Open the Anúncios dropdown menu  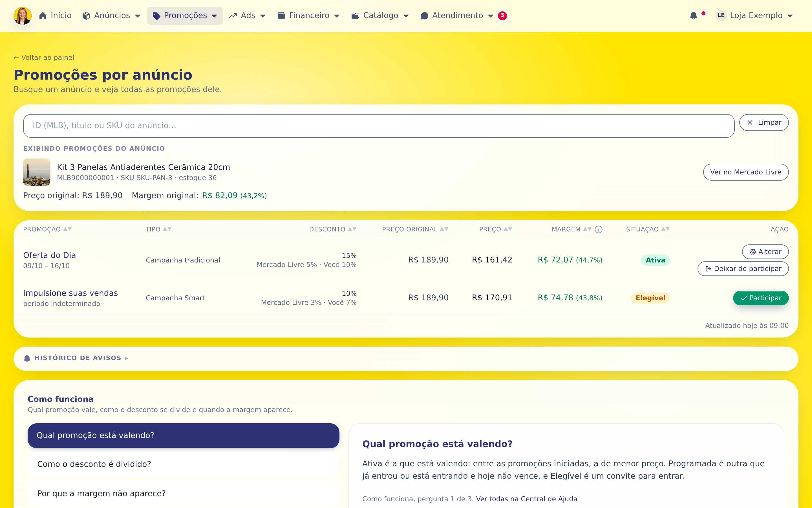111,16
